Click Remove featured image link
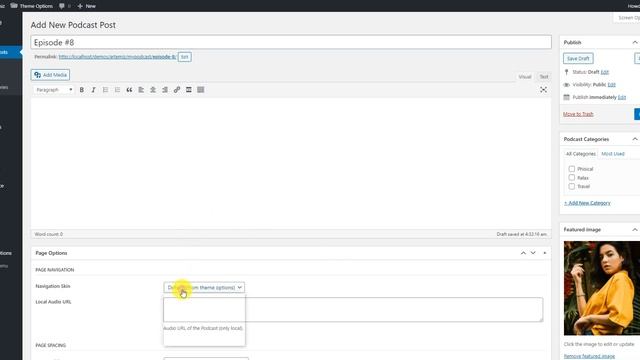640x360 pixels. coord(589,356)
